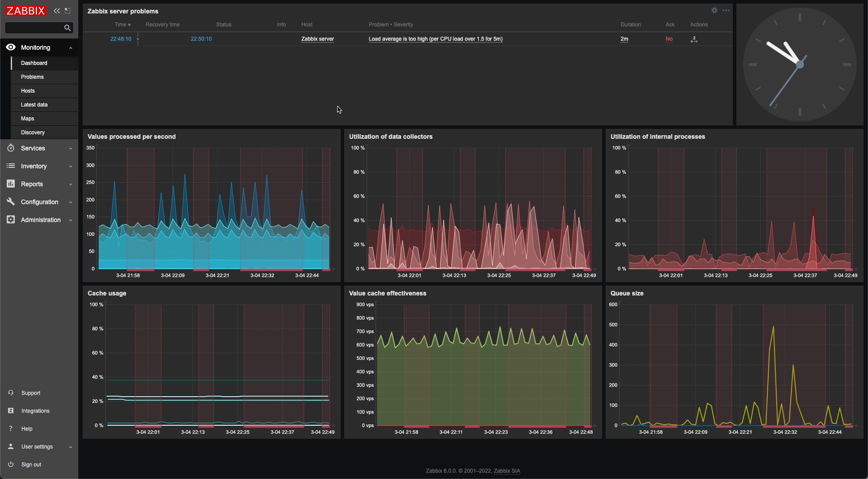The height and width of the screenshot is (479, 868).
Task: Click the search magnifier icon
Action: [67, 28]
